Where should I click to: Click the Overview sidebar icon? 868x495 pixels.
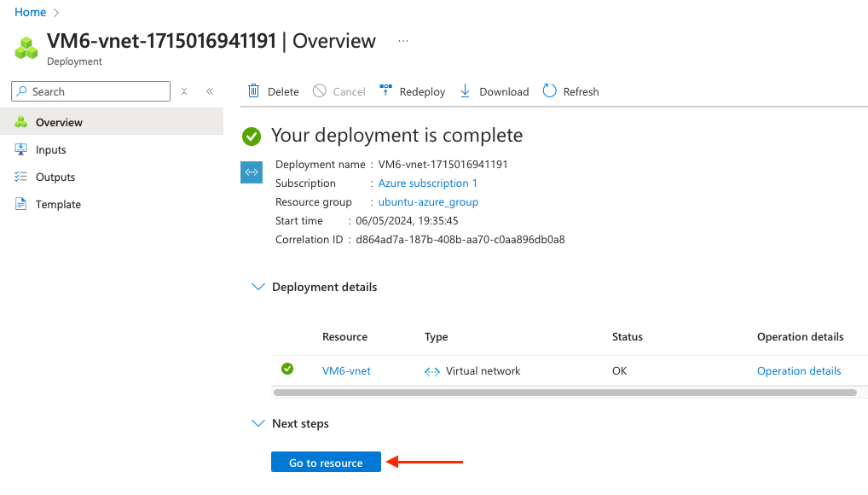[21, 122]
